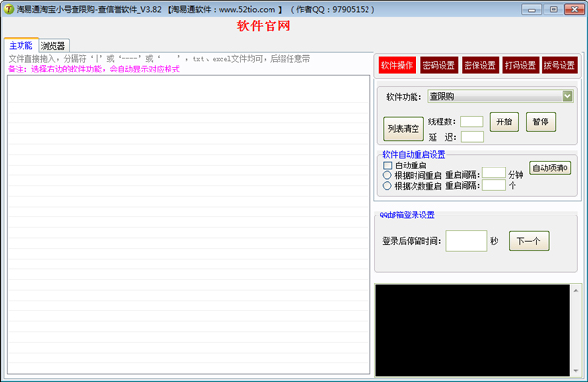Image resolution: width=588 pixels, height=382 pixels.
Task: Open the 密码设置 tab
Action: coord(439,66)
